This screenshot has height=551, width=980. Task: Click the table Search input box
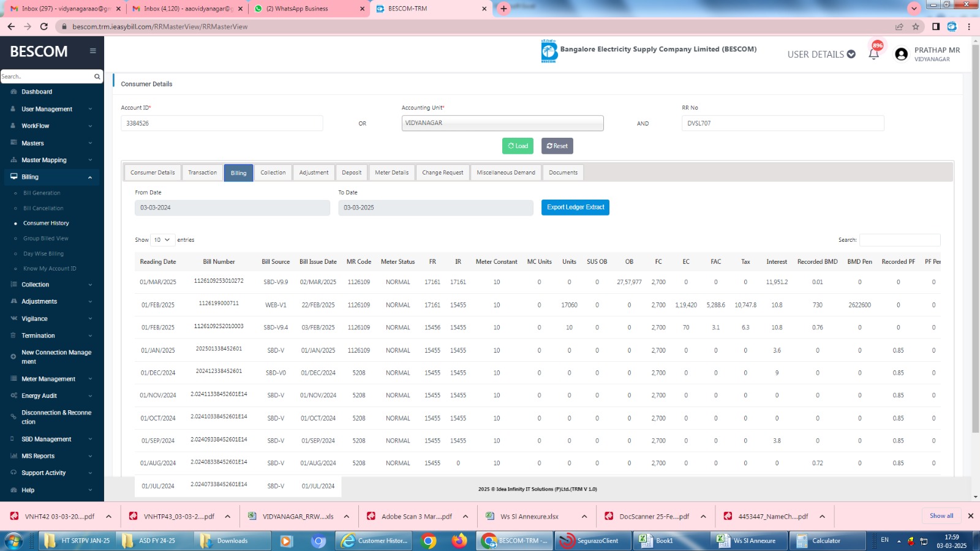point(900,240)
